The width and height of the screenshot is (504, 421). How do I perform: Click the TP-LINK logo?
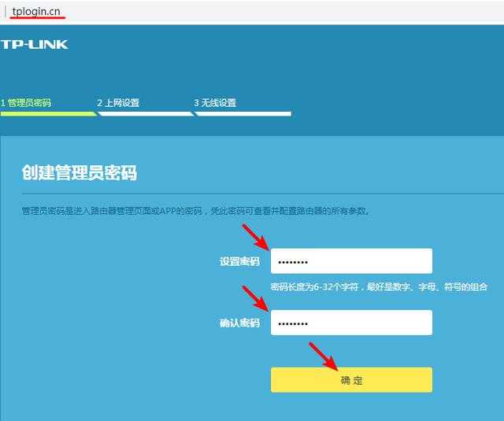point(35,44)
